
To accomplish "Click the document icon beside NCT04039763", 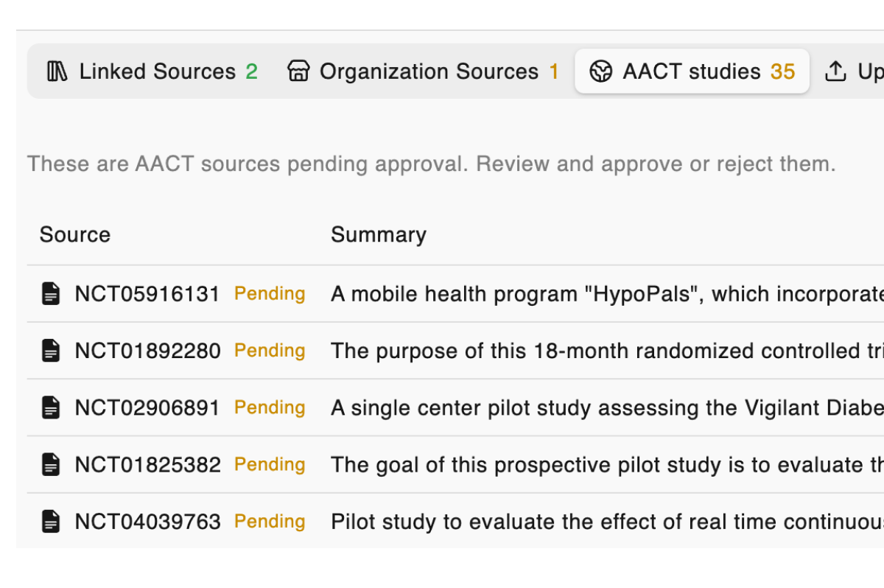I will click(51, 522).
